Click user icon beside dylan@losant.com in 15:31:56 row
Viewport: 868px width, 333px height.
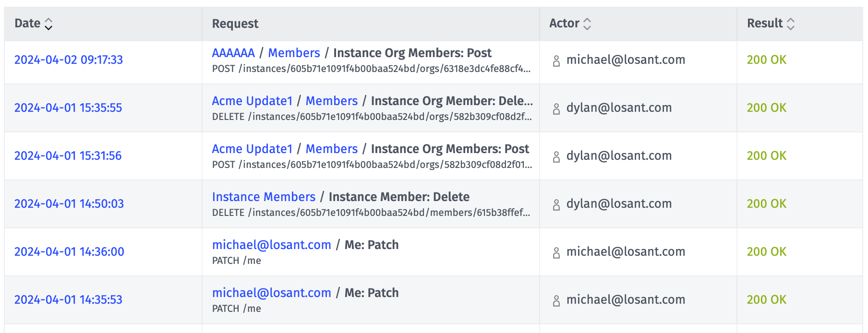556,157
